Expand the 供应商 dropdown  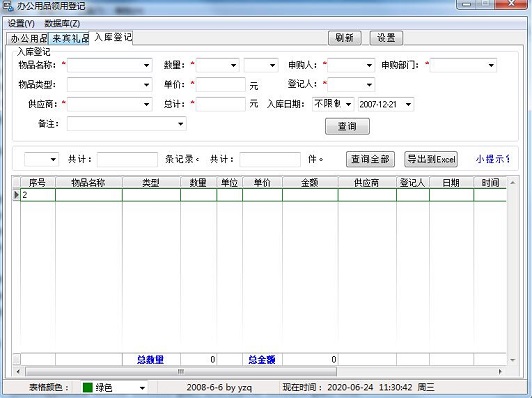click(x=146, y=104)
